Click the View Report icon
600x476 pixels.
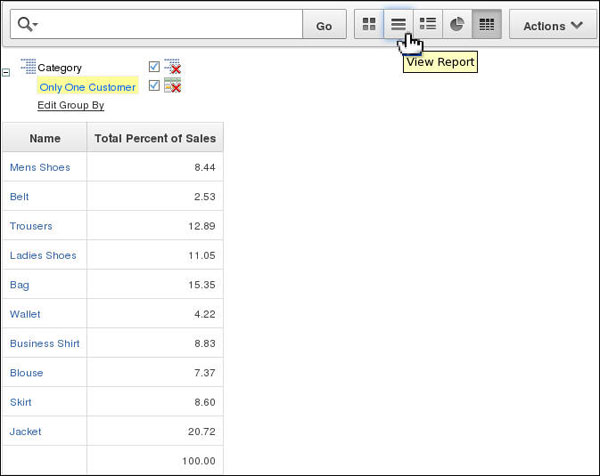398,24
